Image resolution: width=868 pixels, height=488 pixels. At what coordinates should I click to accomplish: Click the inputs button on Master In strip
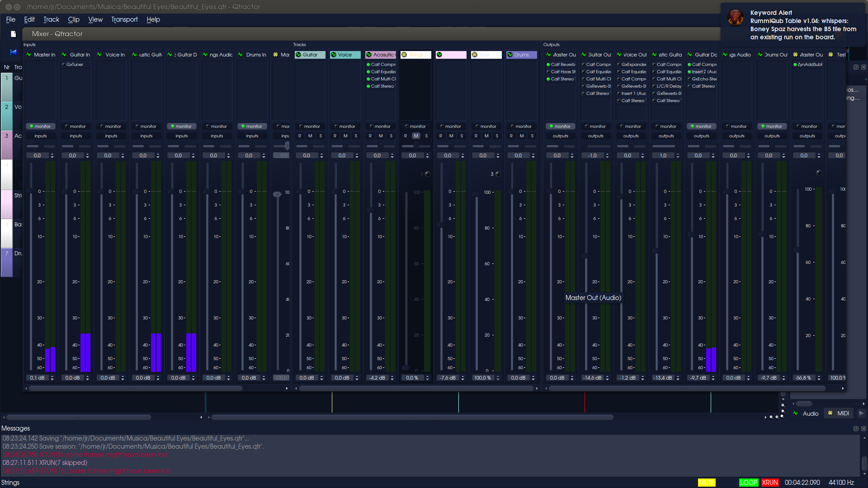(41, 136)
